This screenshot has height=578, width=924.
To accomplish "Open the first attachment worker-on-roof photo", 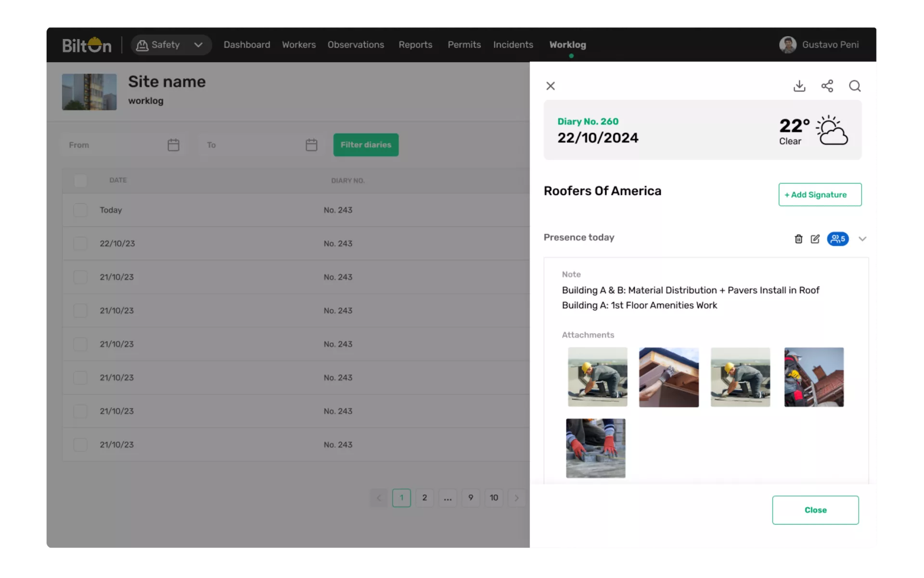I will point(597,377).
